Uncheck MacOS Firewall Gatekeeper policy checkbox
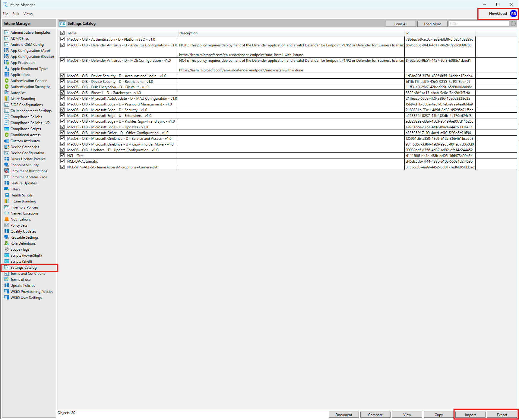This screenshot has width=519, height=420. tap(62, 92)
